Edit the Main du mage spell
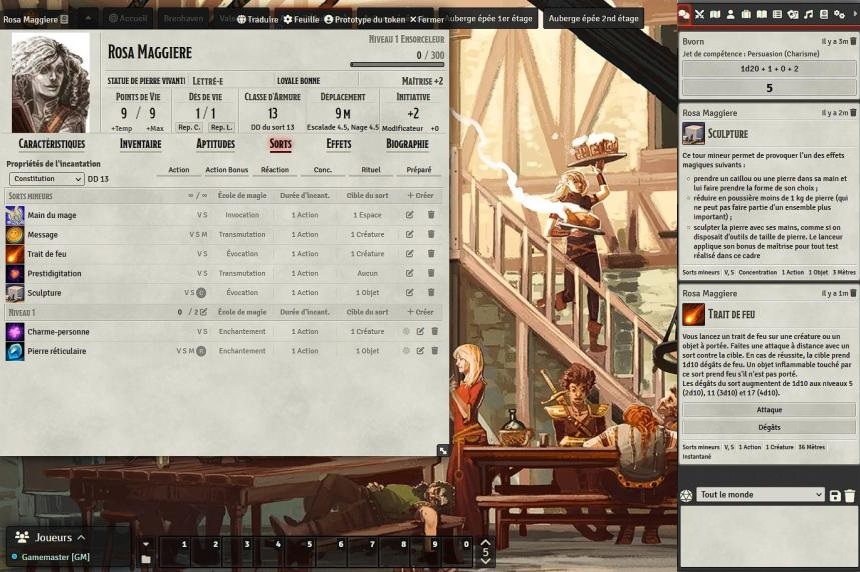This screenshot has width=860, height=572. 410,215
